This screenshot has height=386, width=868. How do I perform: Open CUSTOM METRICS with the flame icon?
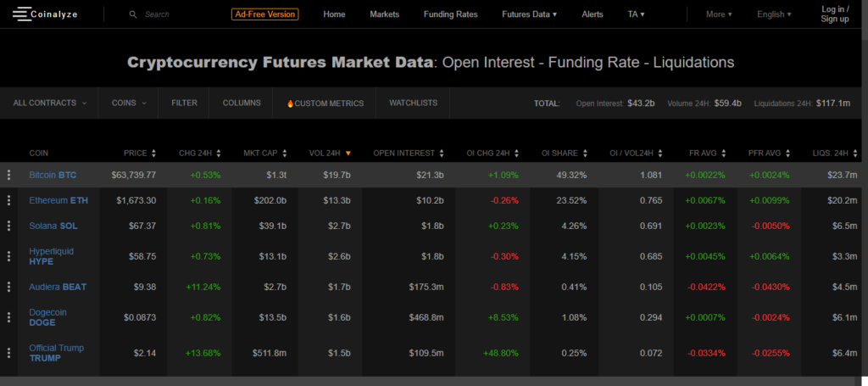coord(325,103)
